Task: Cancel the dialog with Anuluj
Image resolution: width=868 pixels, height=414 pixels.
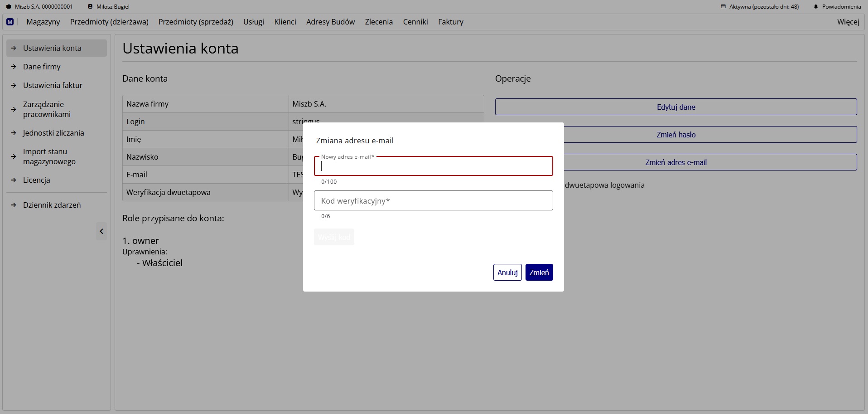Action: pos(507,272)
